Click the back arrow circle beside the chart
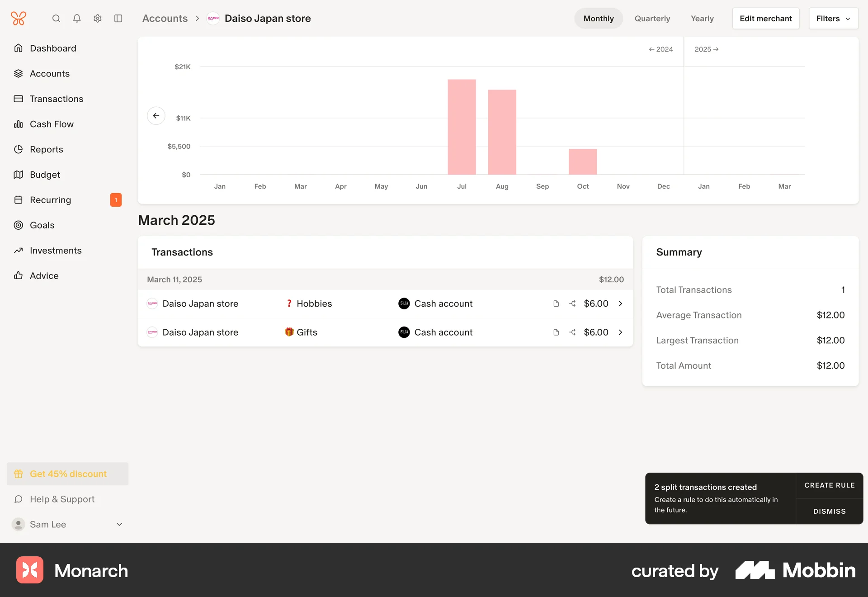Viewport: 868px width, 597px height. click(156, 116)
